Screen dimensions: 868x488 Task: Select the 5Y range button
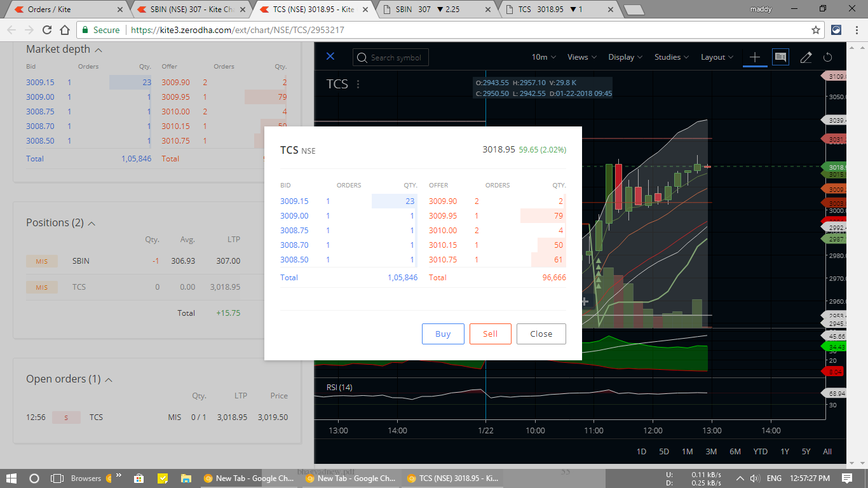coord(806,452)
